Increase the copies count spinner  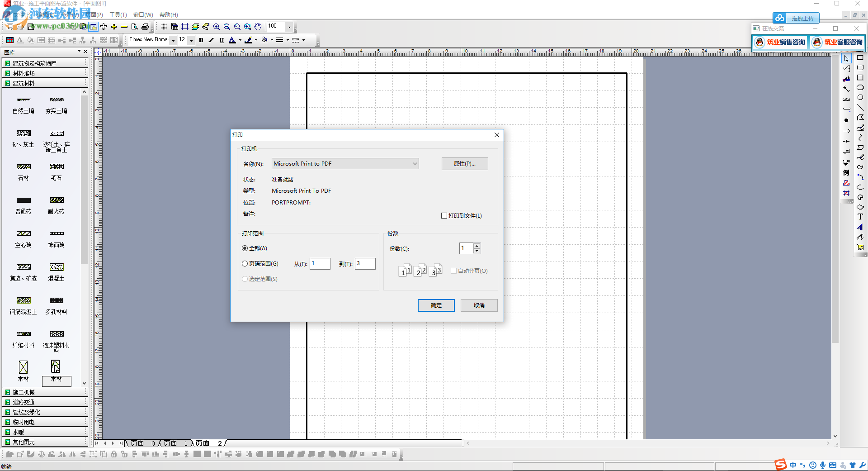coord(477,246)
